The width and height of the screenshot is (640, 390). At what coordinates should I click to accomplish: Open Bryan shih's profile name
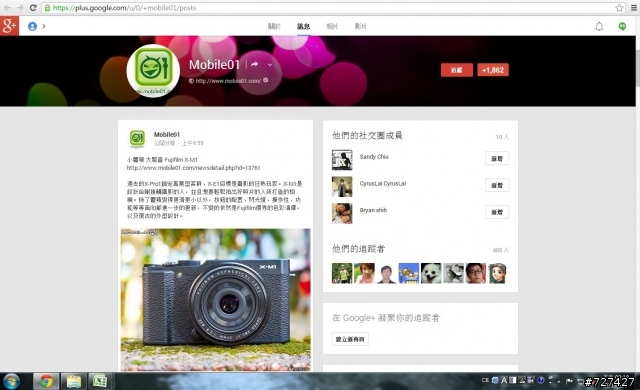click(373, 211)
